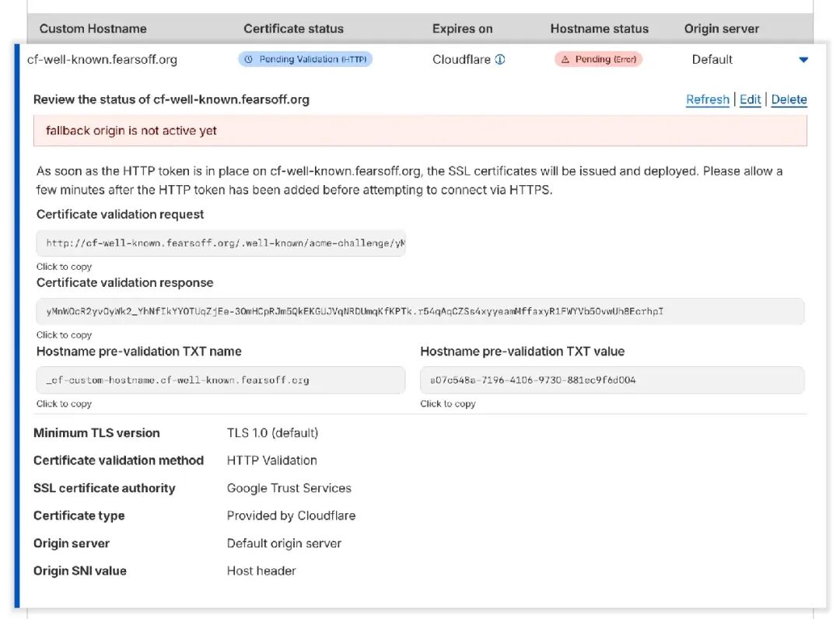
Task: Click the Default origin server cell
Action: pyautogui.click(x=712, y=59)
